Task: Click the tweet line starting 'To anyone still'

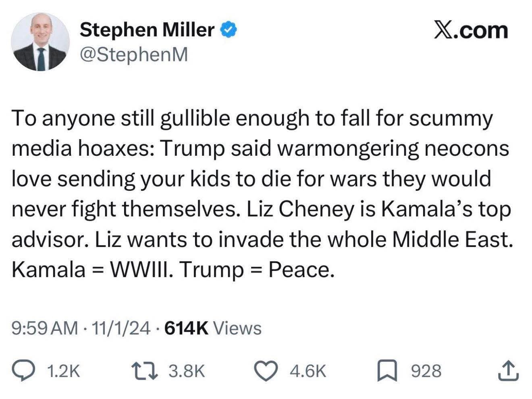Action: 252,119
